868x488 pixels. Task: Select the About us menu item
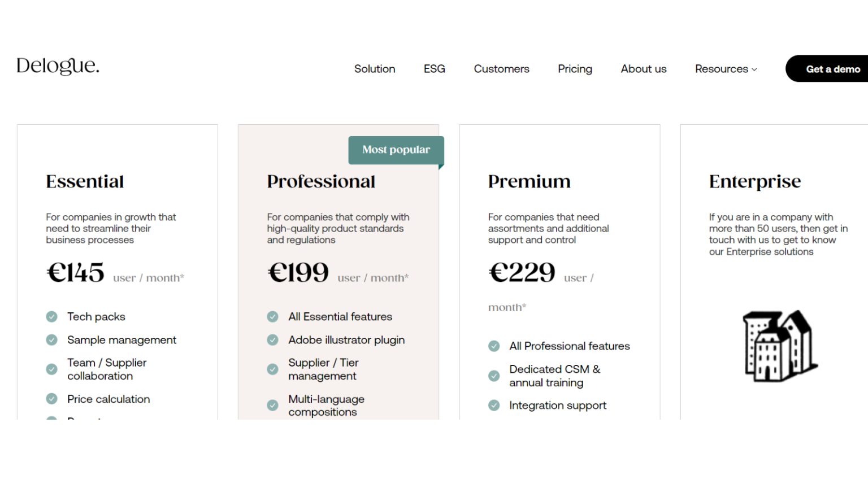[x=643, y=68]
